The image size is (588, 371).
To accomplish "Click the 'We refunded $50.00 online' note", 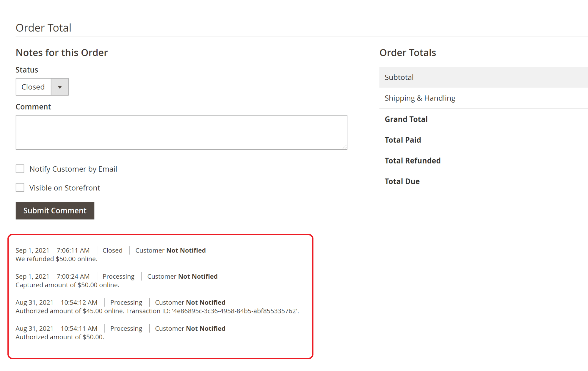I will coord(56,259).
